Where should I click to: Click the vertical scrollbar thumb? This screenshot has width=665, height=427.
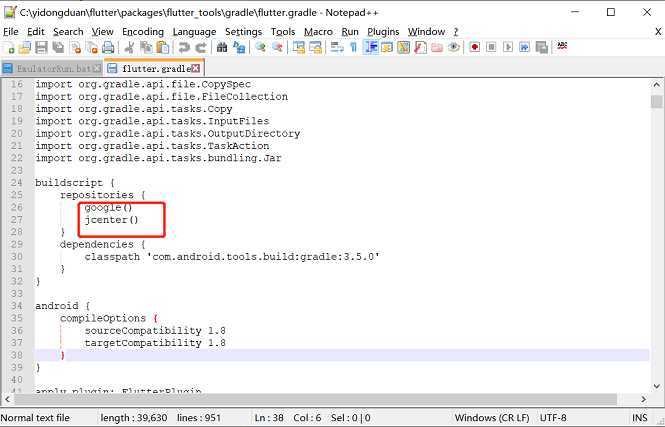pos(657,102)
